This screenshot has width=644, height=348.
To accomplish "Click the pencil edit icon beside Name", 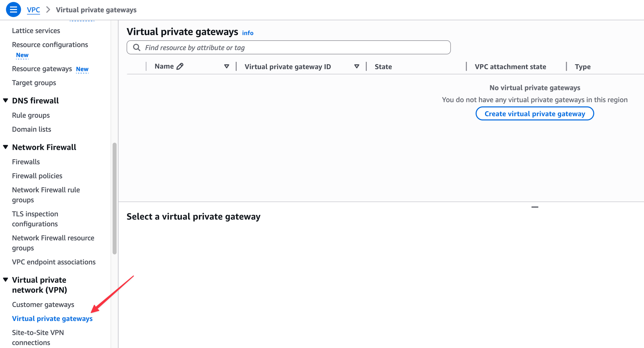I will point(180,66).
